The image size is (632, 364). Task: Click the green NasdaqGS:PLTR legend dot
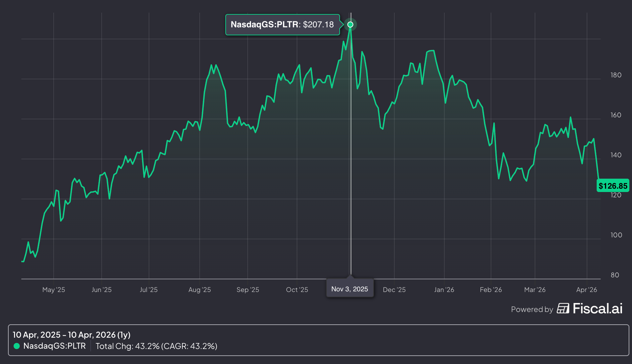17,346
